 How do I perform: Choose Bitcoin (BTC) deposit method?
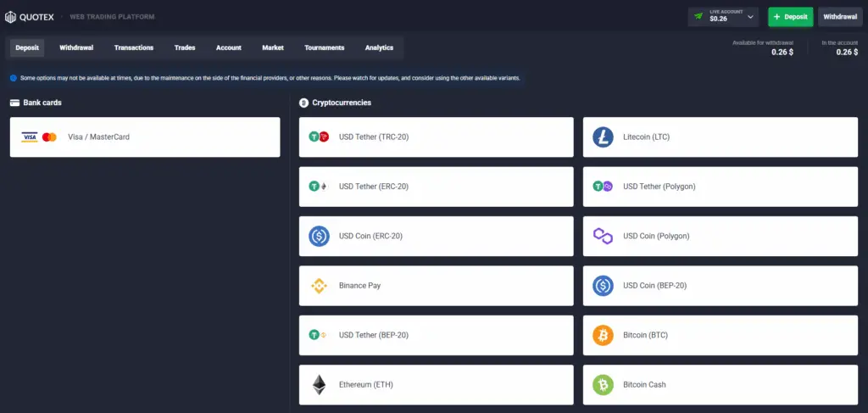tap(721, 335)
